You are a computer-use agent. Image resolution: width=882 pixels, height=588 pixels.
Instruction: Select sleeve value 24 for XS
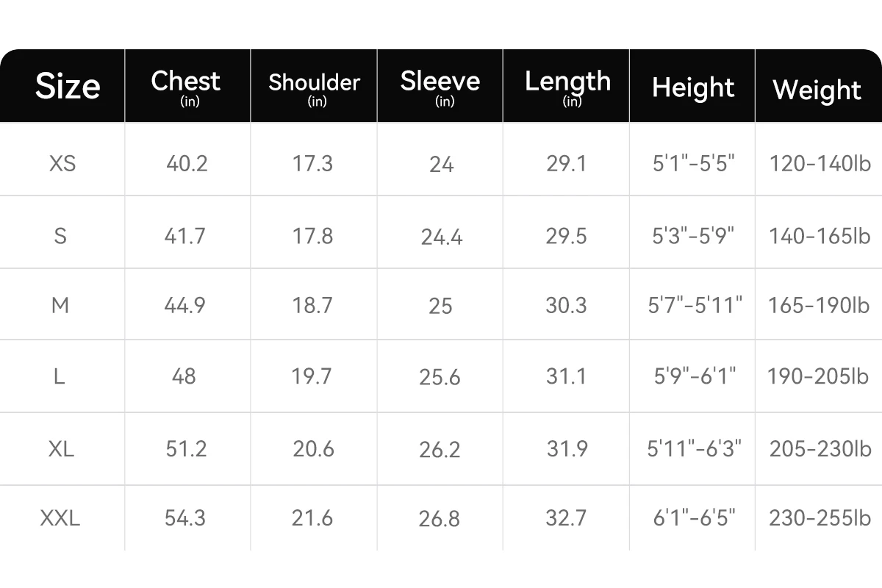[441, 165]
